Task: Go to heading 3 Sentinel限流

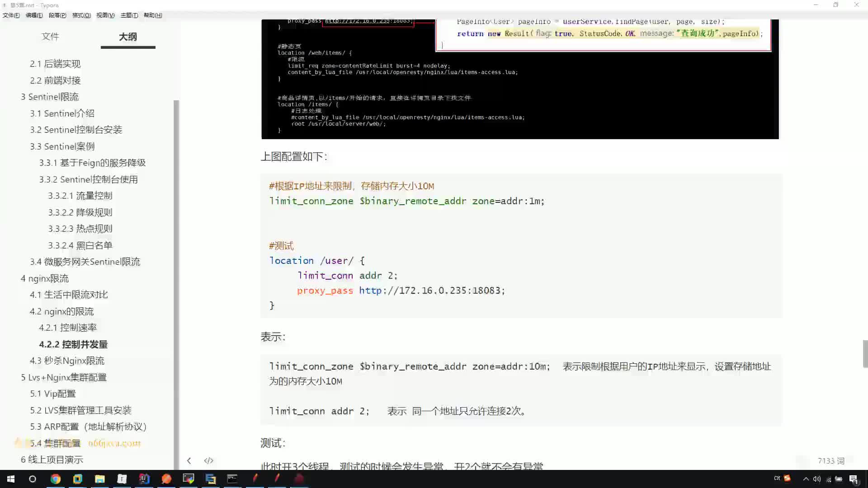Action: click(50, 97)
